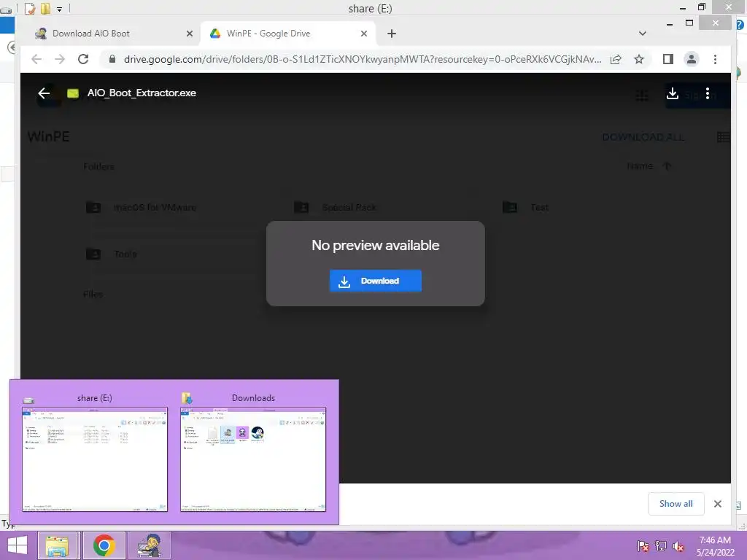Open the Chrome three-dot menu
Viewport: 747px width, 560px height.
[715, 59]
